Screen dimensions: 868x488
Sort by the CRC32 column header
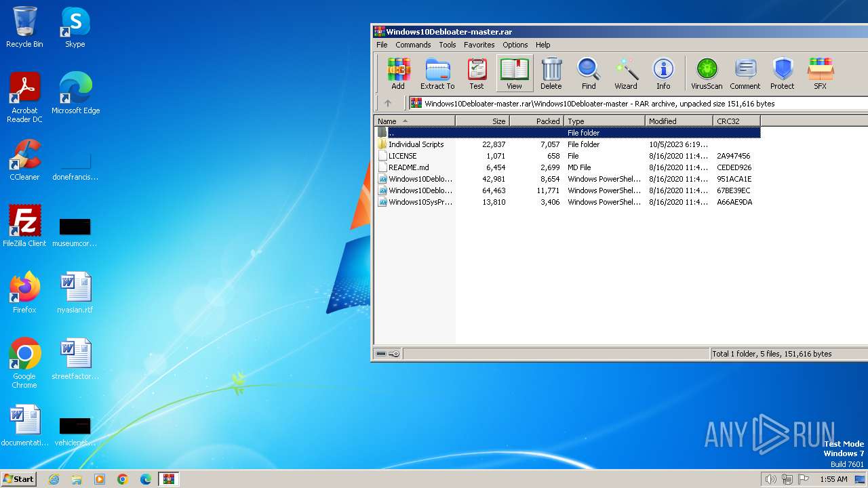736,121
